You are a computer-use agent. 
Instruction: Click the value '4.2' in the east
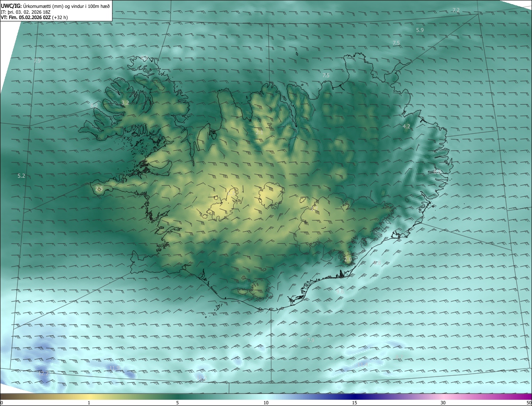(x=406, y=126)
